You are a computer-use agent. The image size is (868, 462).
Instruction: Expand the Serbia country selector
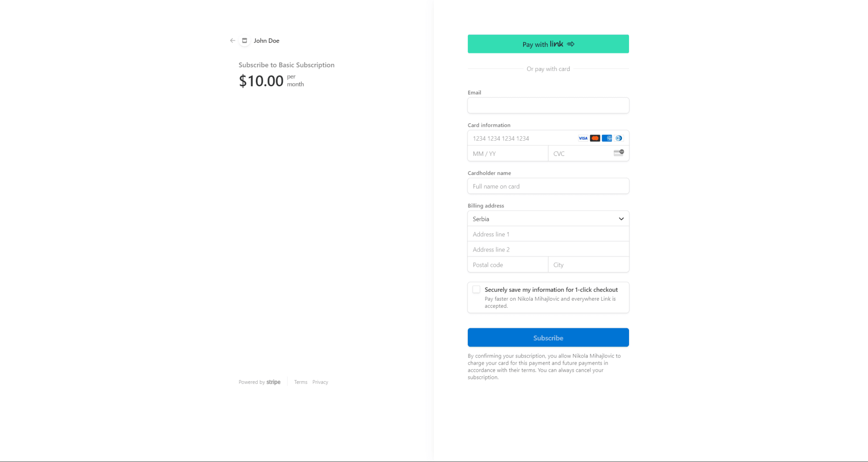(548, 218)
